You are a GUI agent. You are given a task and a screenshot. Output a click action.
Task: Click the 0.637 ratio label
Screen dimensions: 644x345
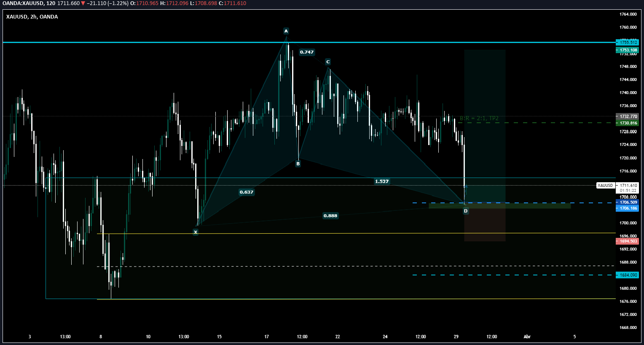[x=247, y=192]
